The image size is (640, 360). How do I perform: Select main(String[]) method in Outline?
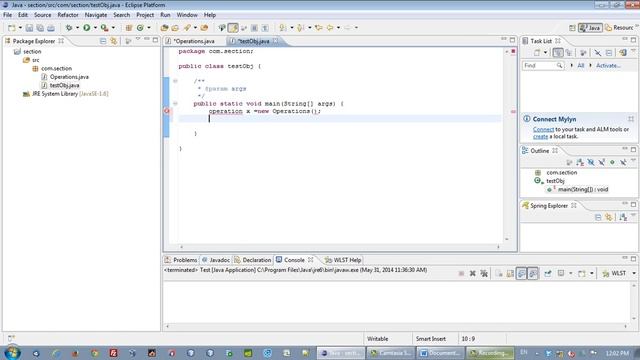pos(578,189)
